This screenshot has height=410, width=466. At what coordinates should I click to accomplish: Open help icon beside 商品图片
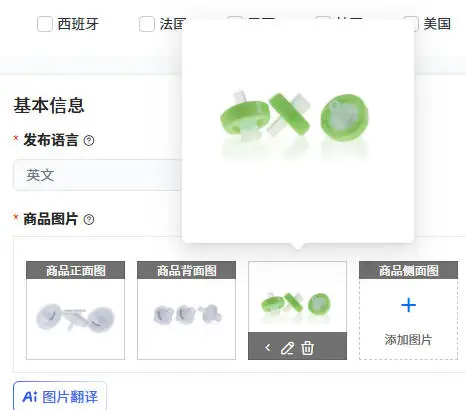click(89, 219)
